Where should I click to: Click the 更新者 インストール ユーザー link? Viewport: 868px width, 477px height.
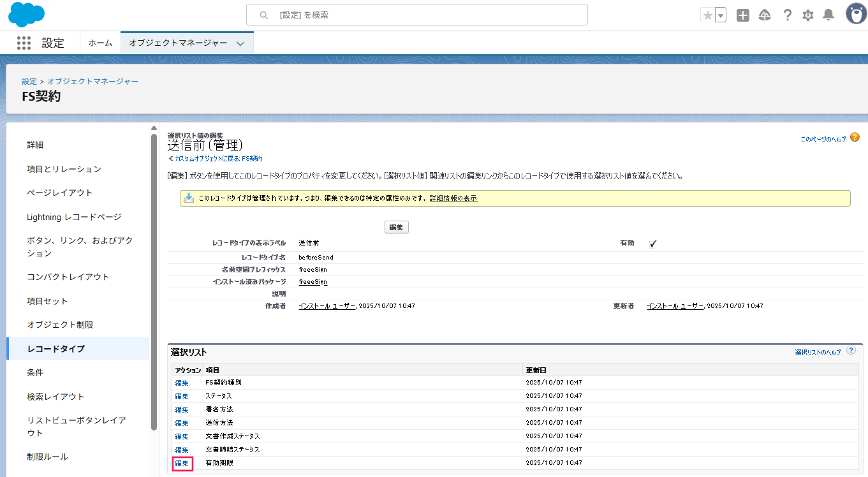coord(675,306)
